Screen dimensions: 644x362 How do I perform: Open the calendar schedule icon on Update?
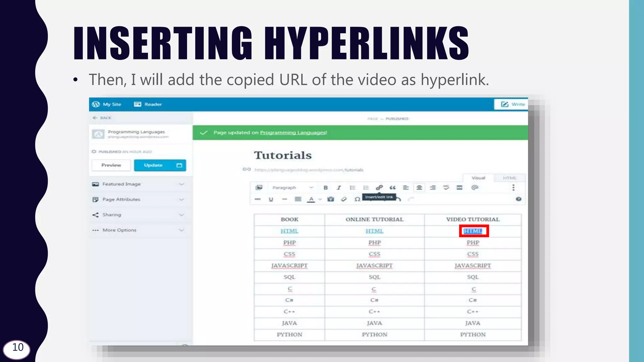(x=179, y=165)
